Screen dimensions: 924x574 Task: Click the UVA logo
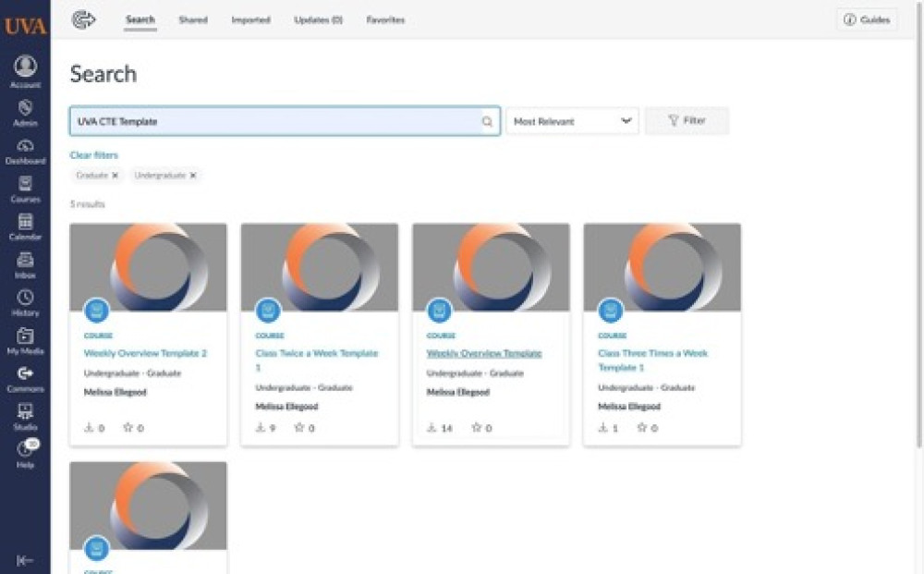tap(25, 26)
